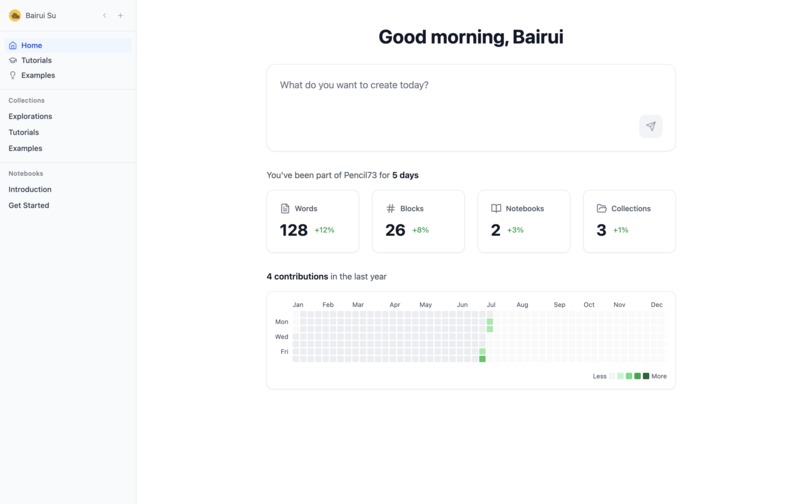Screen dimensions: 806x504
Task: Click the Bairui Su workspace name
Action: pyautogui.click(x=41, y=16)
